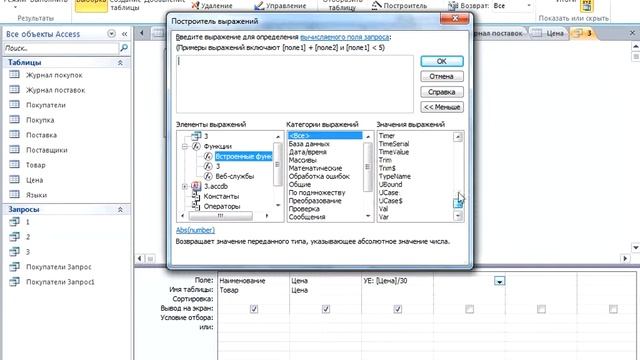The width and height of the screenshot is (640, 360).
Task: Click the УЕ: [Цена]/30 field cell
Action: pos(397,281)
